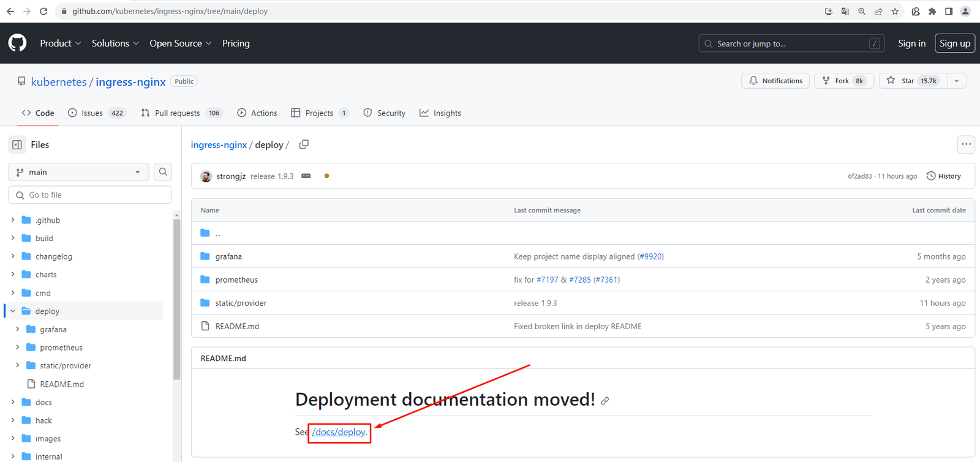
Task: Expand the .github folder in the tree
Action: click(x=13, y=220)
